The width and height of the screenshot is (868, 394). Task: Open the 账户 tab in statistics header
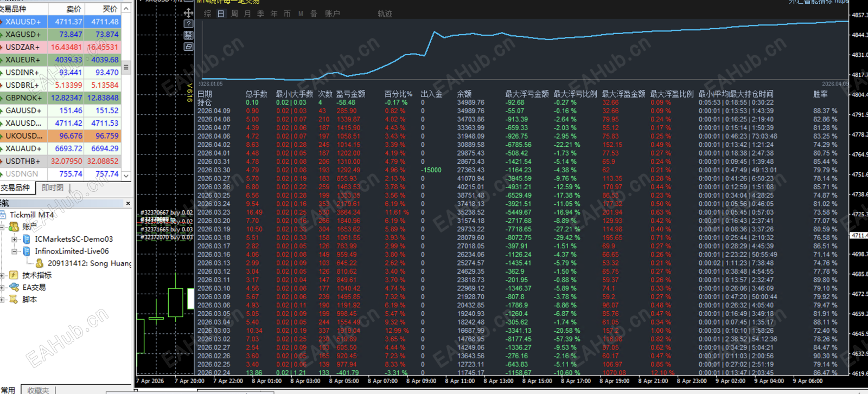tap(333, 14)
